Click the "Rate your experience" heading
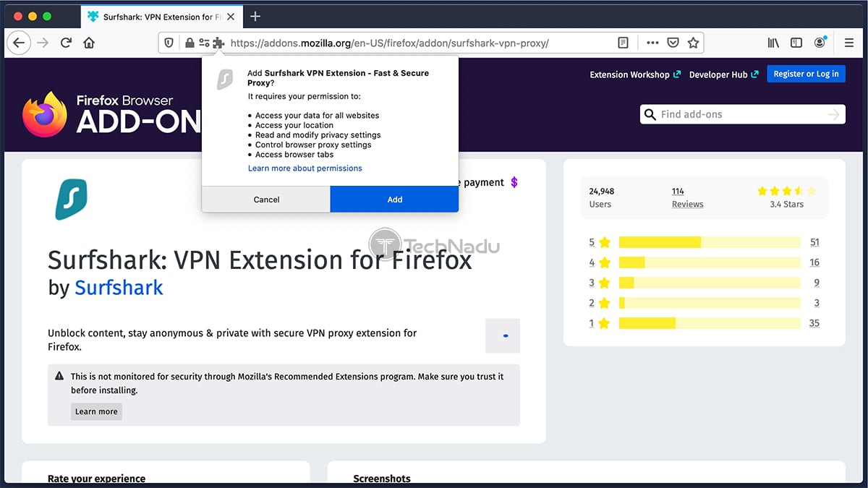 (x=96, y=479)
